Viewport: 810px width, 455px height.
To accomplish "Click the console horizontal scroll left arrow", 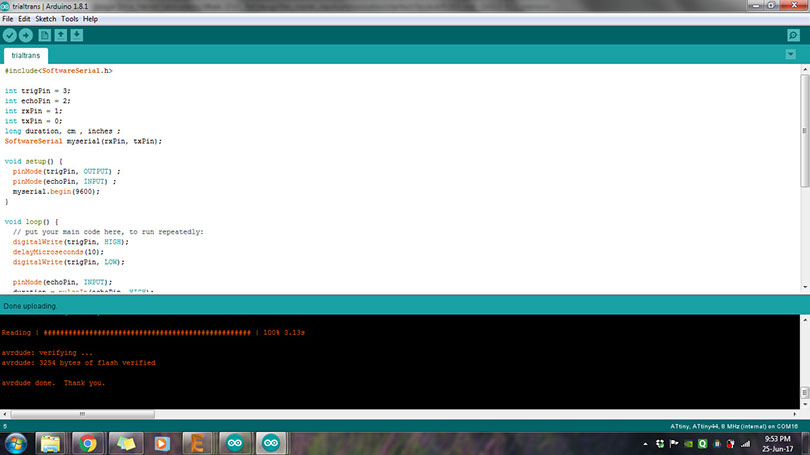I will click(x=5, y=414).
